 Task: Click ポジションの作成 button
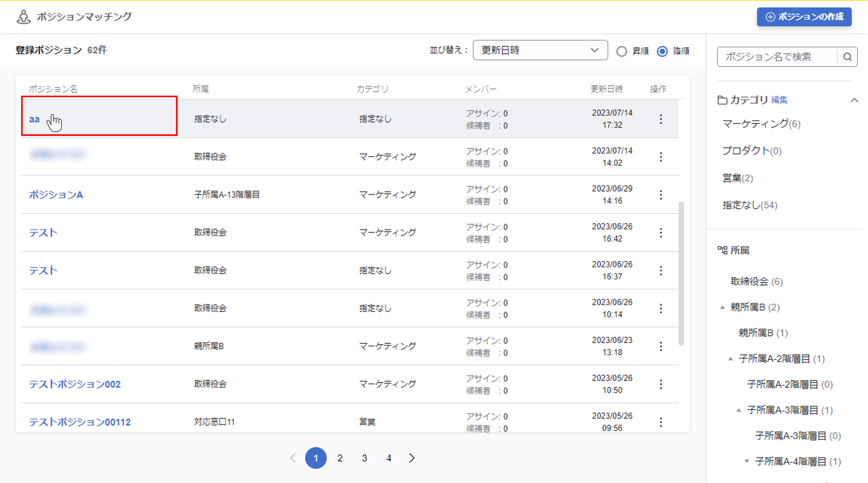pos(804,17)
